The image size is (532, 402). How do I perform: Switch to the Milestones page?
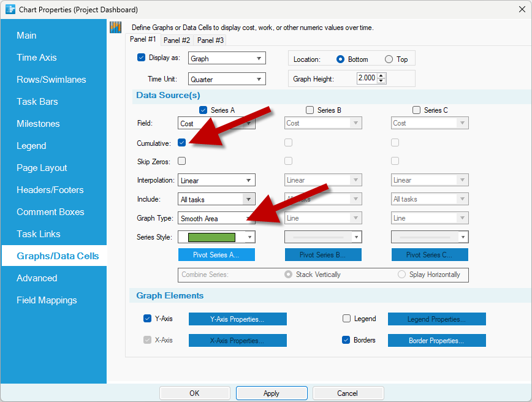pos(39,124)
